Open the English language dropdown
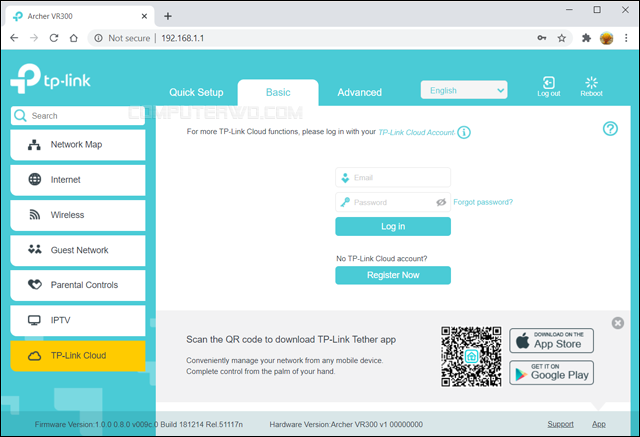The image size is (640, 437). click(464, 90)
